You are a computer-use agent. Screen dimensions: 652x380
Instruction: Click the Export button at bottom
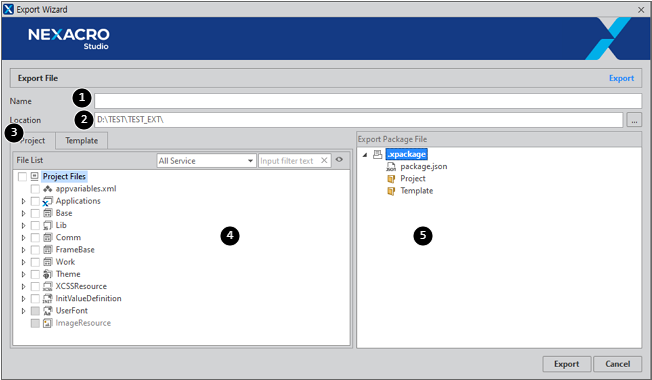pos(566,364)
